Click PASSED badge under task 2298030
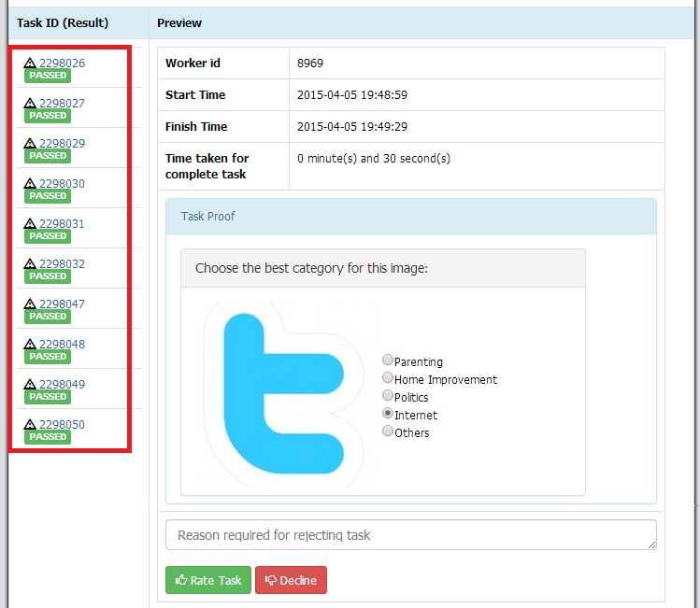The height and width of the screenshot is (608, 700). [48, 196]
